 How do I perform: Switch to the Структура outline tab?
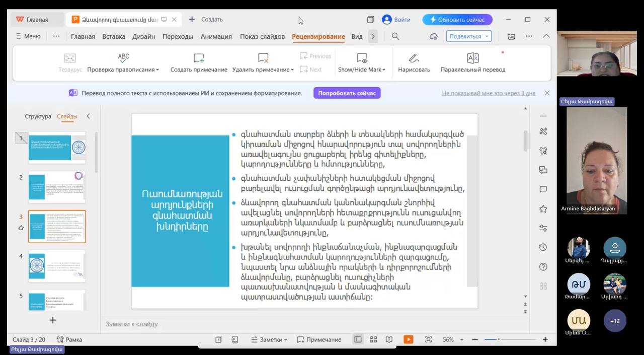[38, 116]
